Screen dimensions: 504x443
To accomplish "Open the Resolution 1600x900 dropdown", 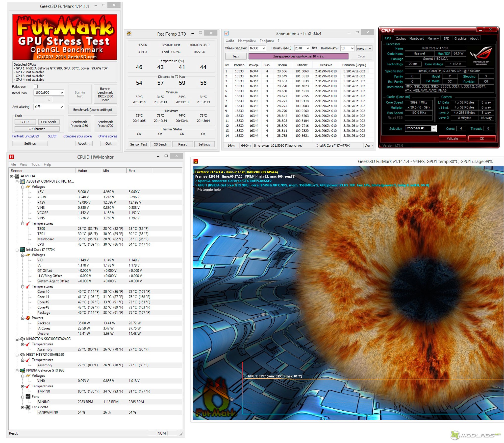I will tap(49, 93).
